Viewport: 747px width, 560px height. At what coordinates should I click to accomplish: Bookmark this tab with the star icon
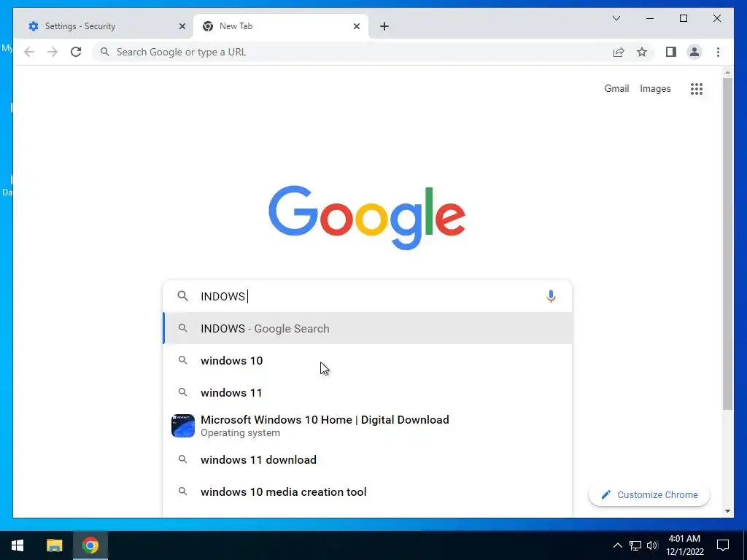pyautogui.click(x=642, y=52)
